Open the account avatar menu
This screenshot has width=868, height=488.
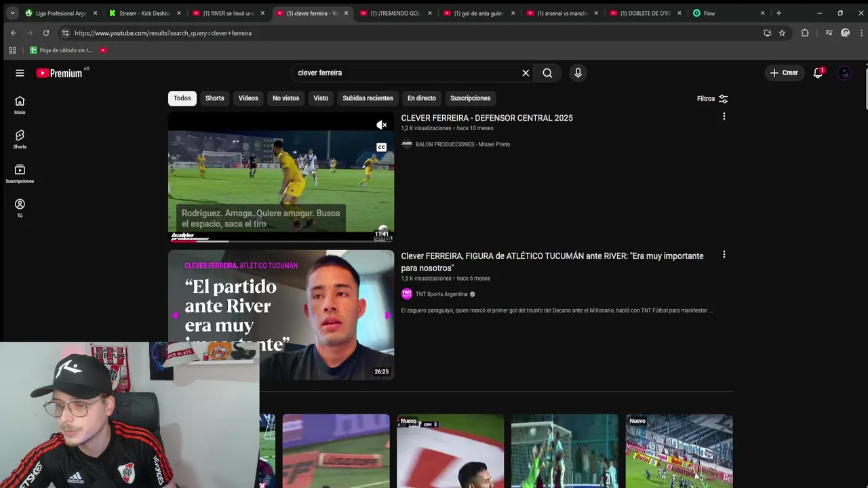point(844,73)
